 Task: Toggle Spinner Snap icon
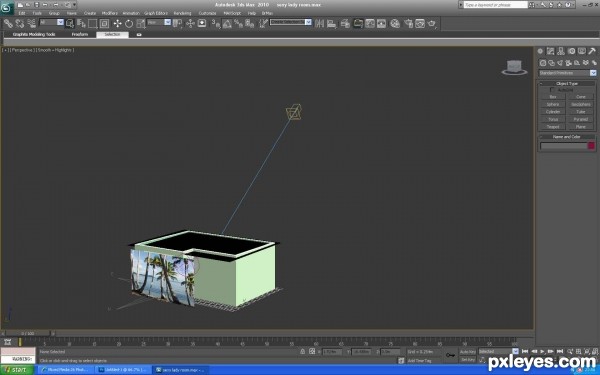(249, 24)
